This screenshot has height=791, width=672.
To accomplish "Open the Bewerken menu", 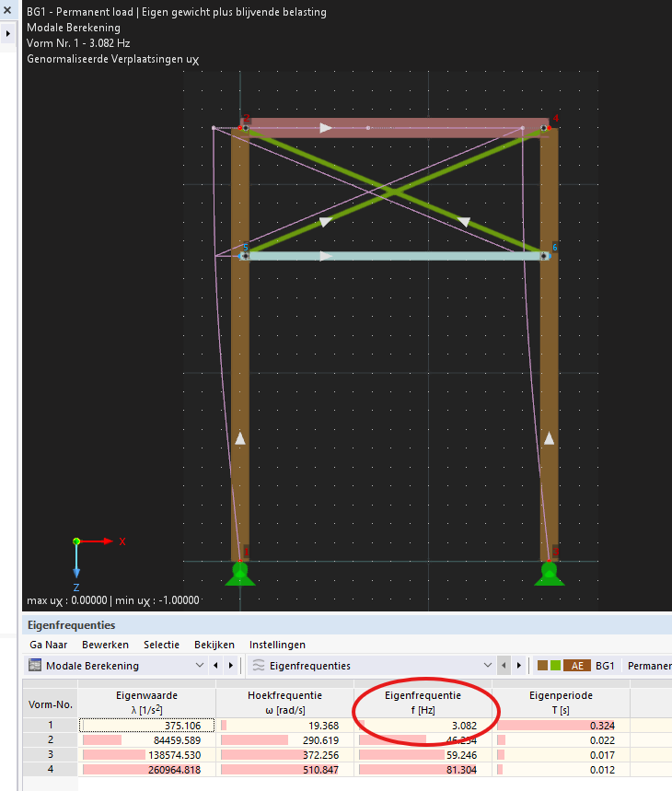I will [105, 645].
